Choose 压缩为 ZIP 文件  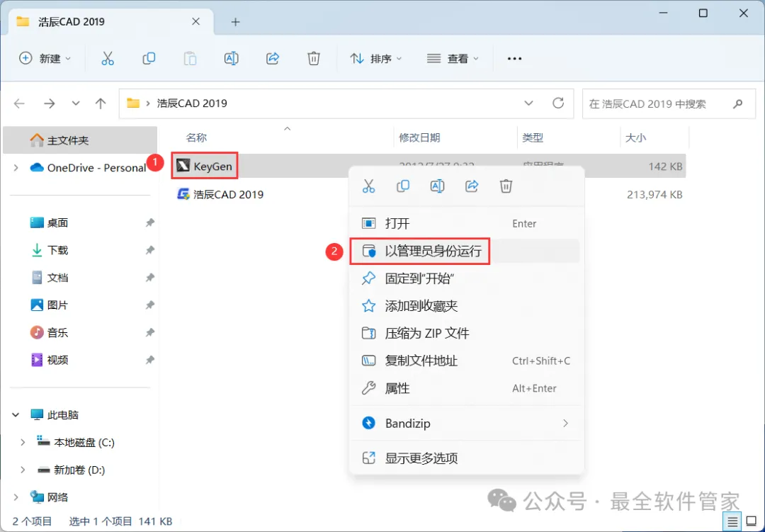tap(466, 334)
